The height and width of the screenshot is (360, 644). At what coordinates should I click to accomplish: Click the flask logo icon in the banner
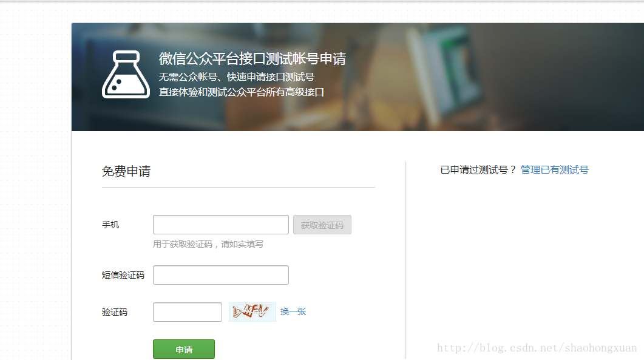click(126, 75)
